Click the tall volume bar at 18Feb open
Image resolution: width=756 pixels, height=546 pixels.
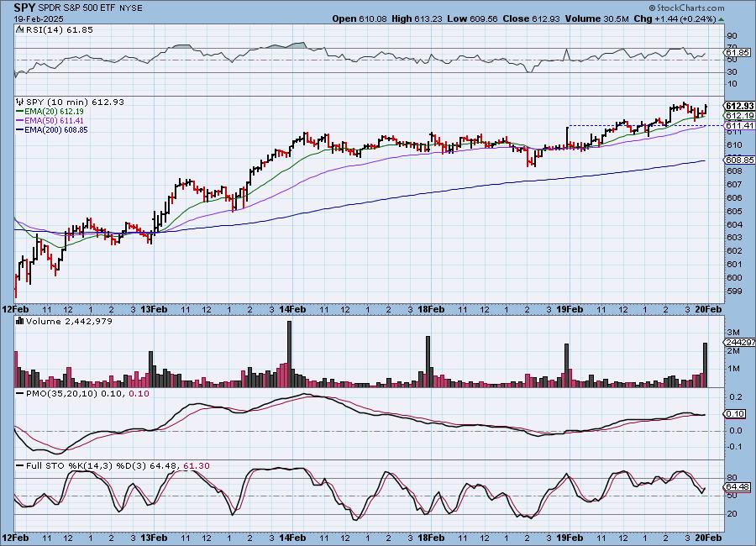(428, 362)
